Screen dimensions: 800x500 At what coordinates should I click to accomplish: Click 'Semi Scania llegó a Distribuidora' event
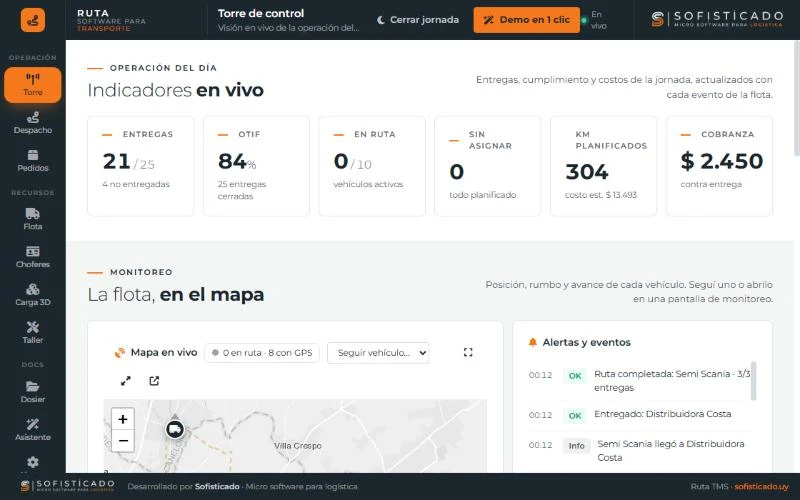point(640,451)
